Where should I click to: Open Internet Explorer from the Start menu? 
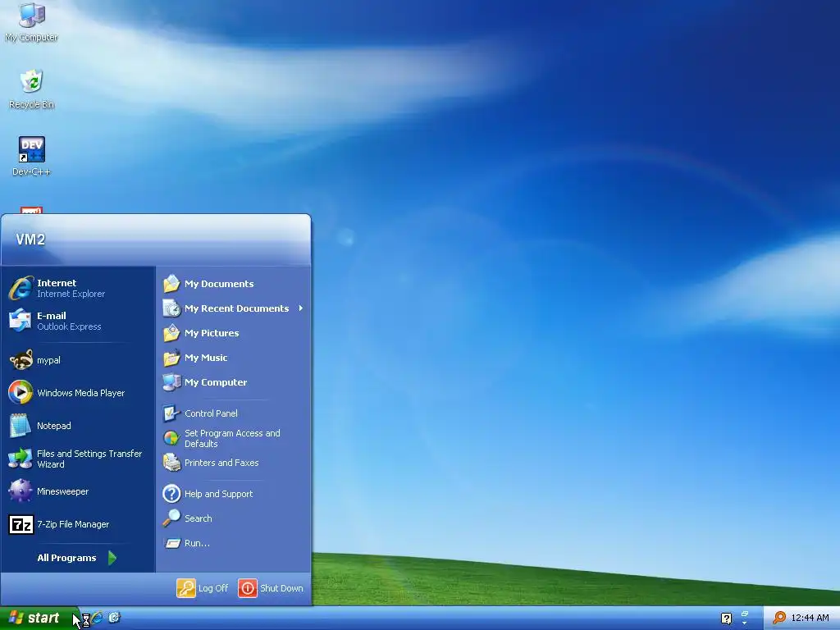[x=78, y=288]
